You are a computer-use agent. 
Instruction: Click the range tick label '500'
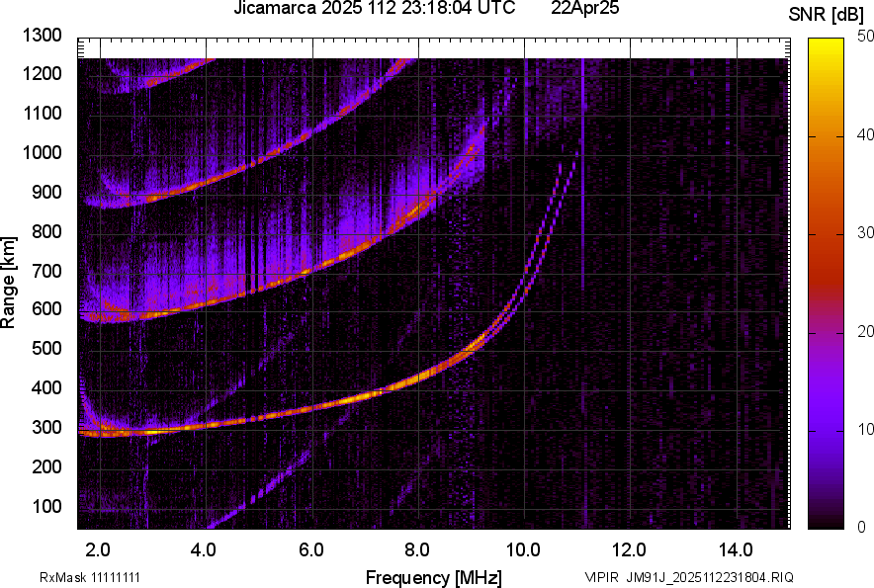coord(46,348)
